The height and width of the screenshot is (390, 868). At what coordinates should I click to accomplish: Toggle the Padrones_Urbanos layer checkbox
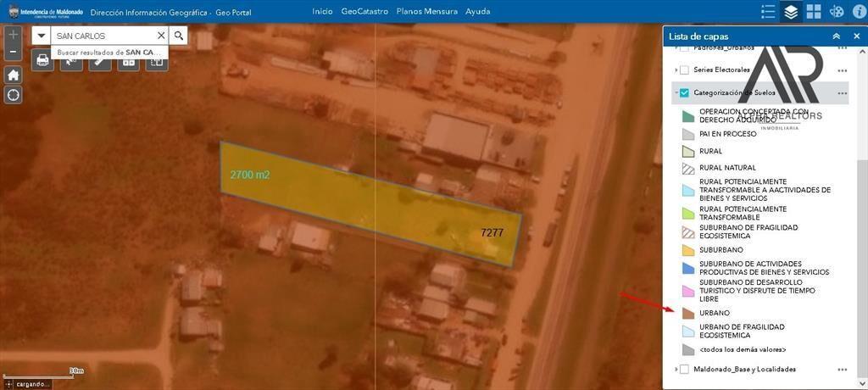[684, 48]
